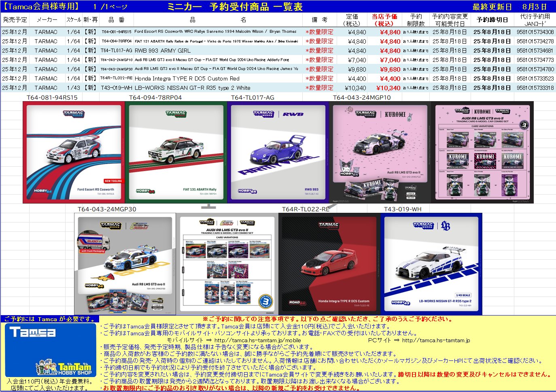This screenshot has width=556, height=392.
Task: Select the red ¥7,040 shop price
Action: pyautogui.click(x=390, y=60)
